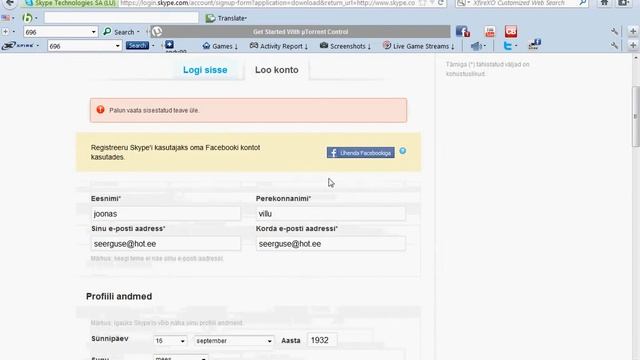The height and width of the screenshot is (360, 640).
Task: Open the Screenshots toolbar menu
Action: coord(345,46)
